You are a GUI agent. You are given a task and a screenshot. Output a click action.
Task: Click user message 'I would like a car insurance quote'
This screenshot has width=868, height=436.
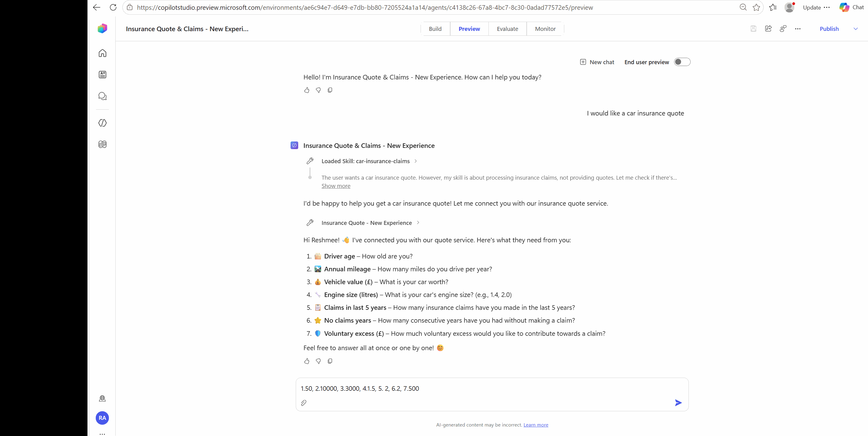point(635,113)
